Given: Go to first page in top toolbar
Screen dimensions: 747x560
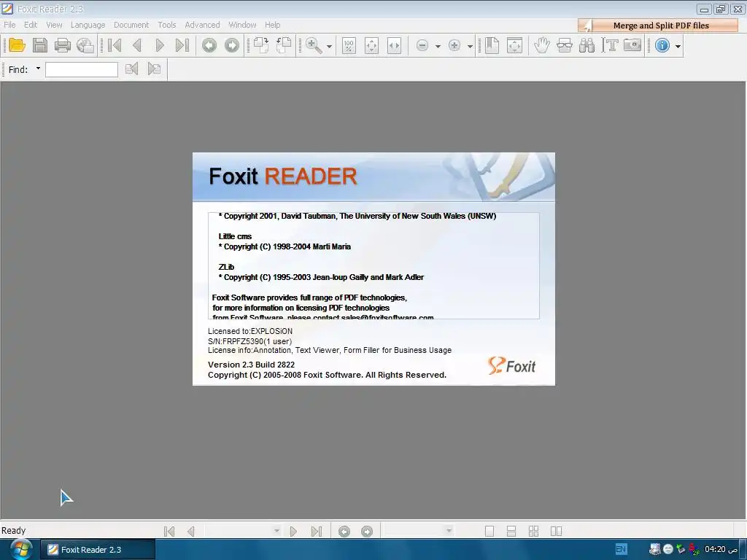Looking at the screenshot, I should click(x=115, y=45).
